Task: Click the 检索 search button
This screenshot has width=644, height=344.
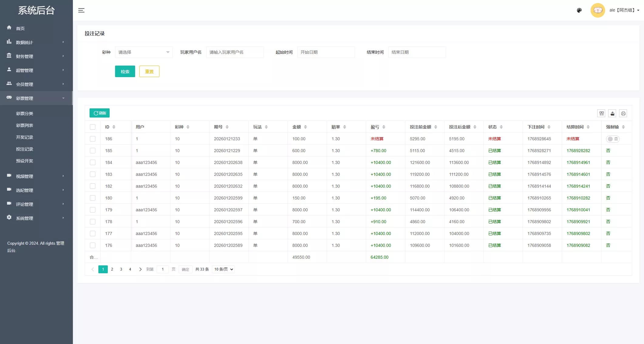Action: point(125,72)
